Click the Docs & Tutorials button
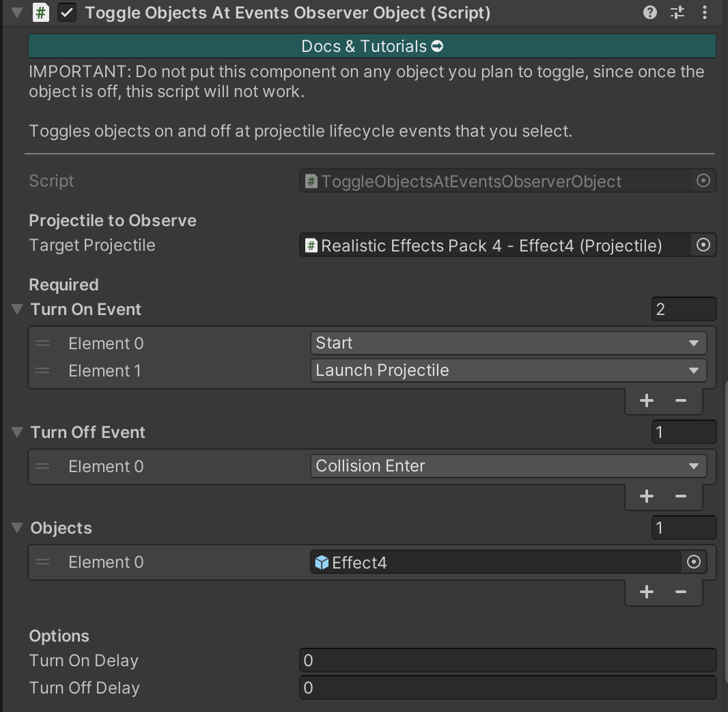Image resolution: width=728 pixels, height=712 pixels. tap(372, 46)
